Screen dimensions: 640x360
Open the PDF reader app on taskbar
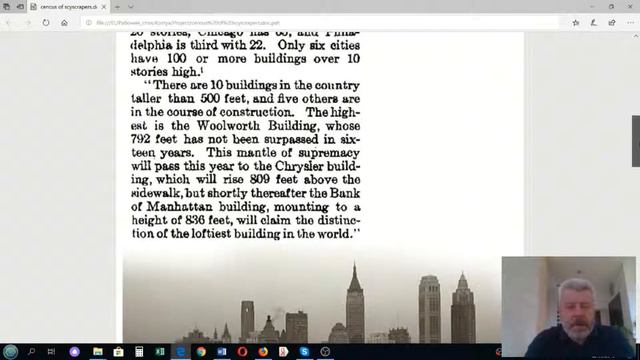(284, 351)
